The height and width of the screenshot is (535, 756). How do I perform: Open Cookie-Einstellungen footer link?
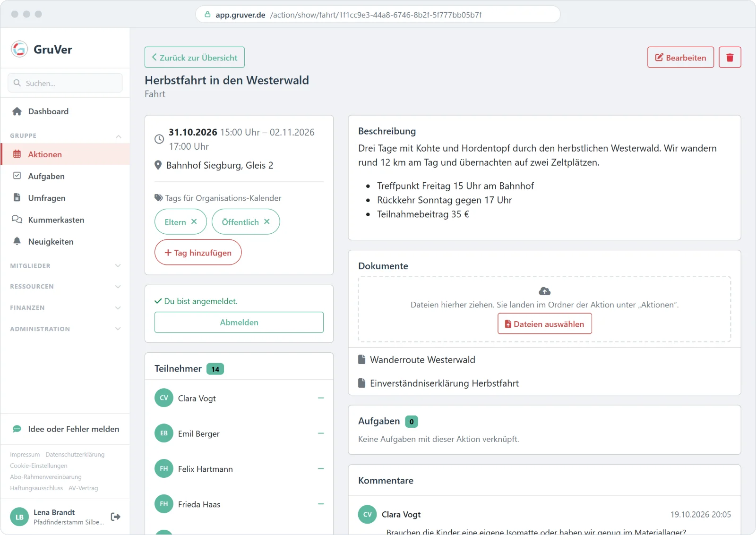(39, 466)
